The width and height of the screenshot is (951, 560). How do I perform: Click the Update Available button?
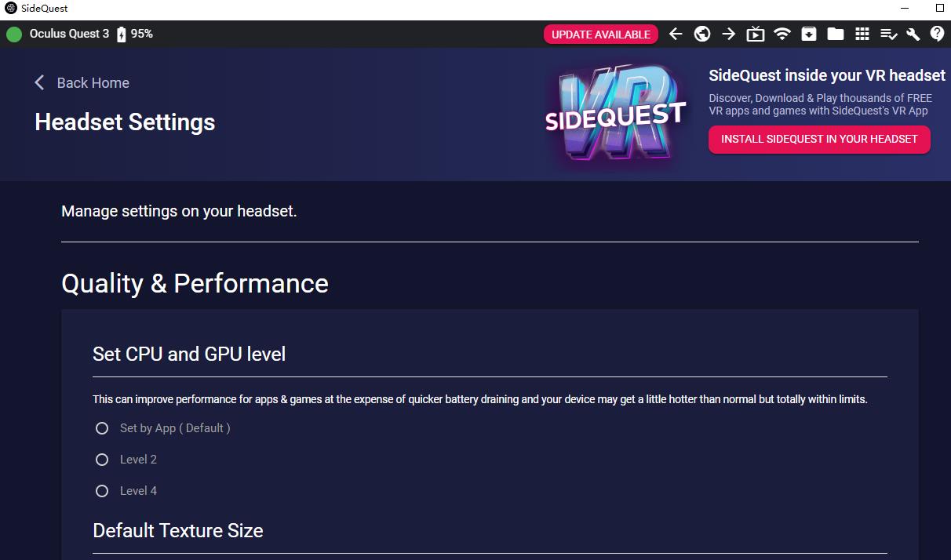[x=600, y=34]
